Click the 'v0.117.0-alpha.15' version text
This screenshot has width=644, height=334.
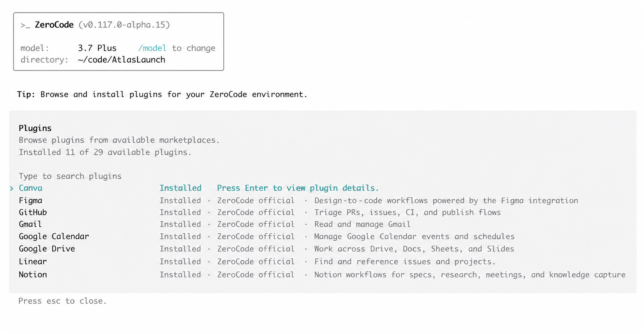point(124,25)
